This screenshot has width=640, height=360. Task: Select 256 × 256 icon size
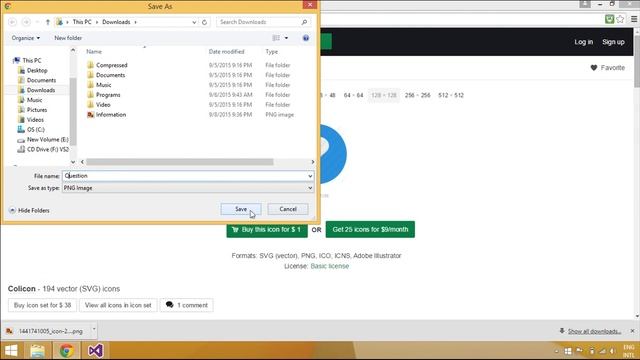418,95
